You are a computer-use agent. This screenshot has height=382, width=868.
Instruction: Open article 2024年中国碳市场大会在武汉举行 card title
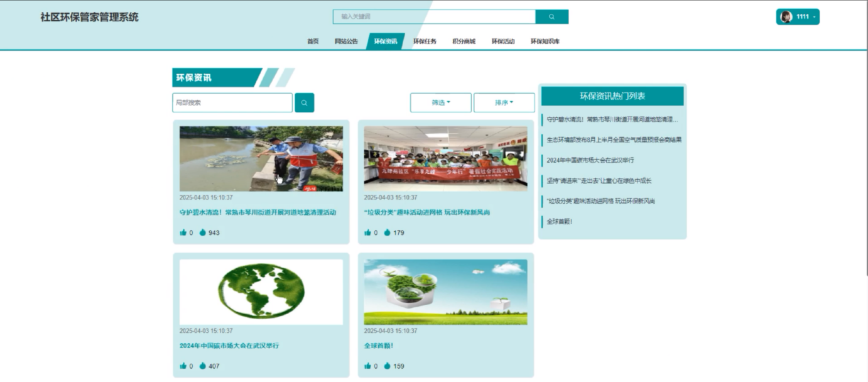(229, 346)
